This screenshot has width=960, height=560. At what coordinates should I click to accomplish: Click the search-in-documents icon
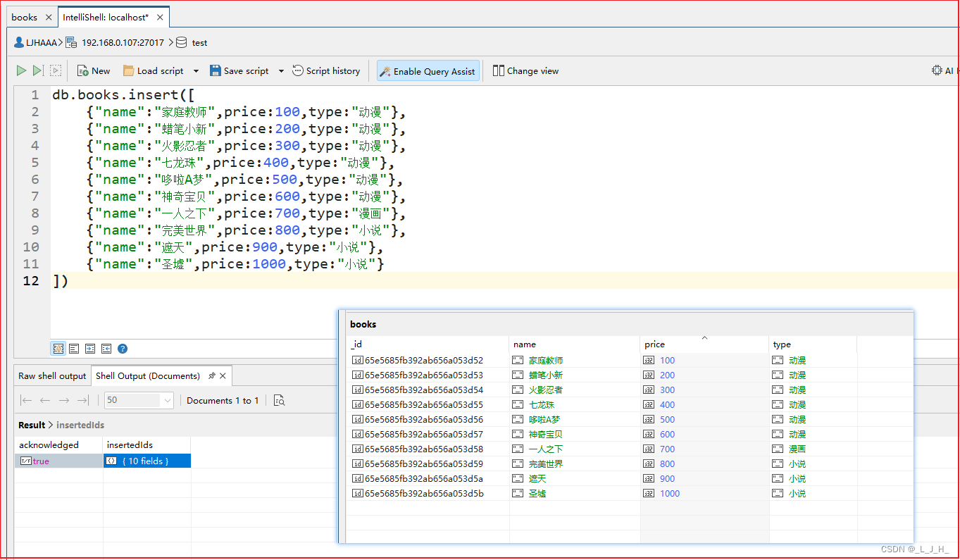[x=279, y=400]
